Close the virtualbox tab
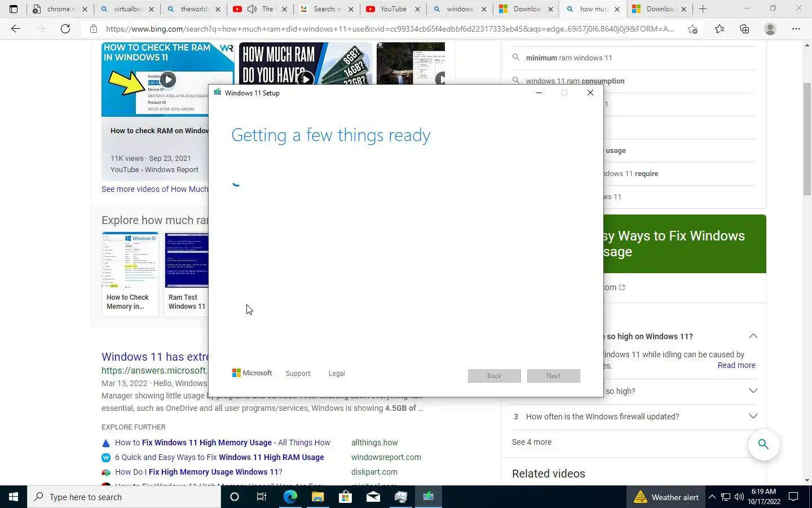This screenshot has width=812, height=508. (x=151, y=9)
